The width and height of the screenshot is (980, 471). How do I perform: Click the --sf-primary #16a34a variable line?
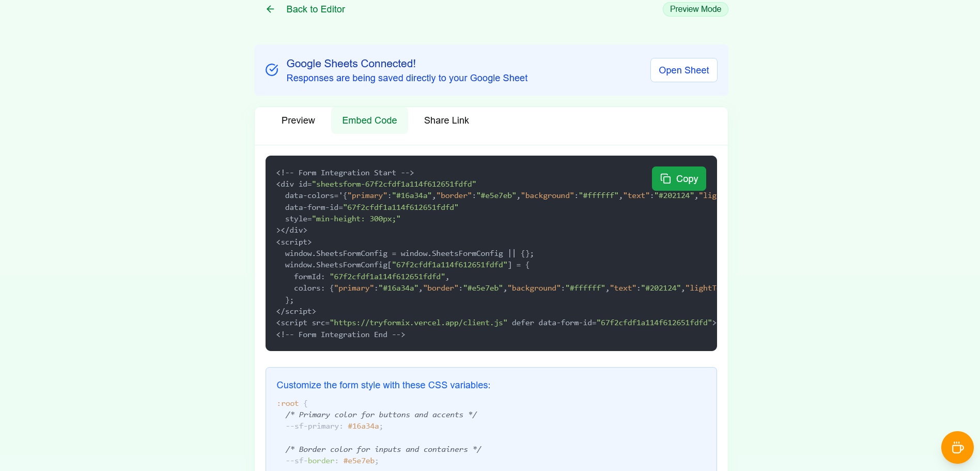coord(334,426)
